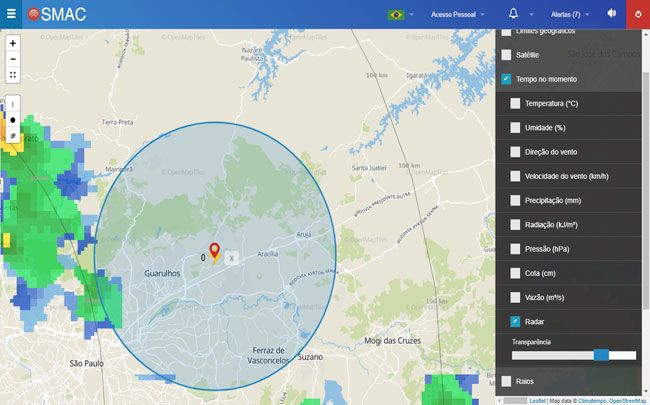Open the hamburger menu

pyautogui.click(x=12, y=14)
